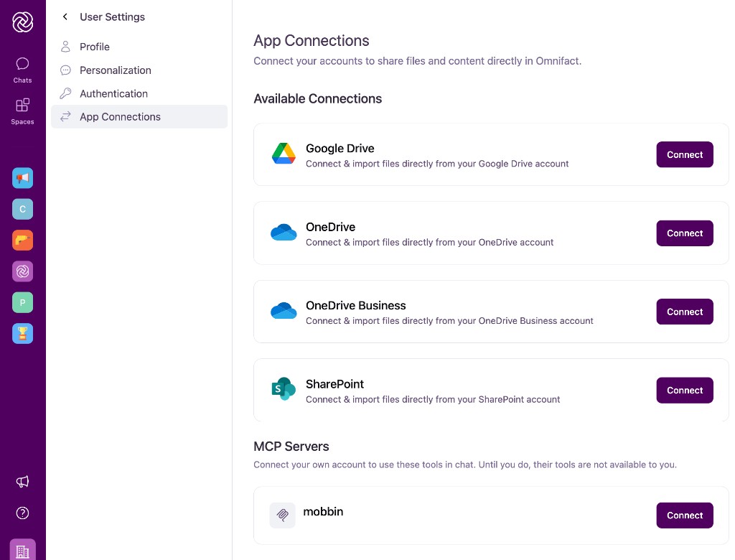
Task: Click the OneDrive cloud logo
Action: coord(284,232)
